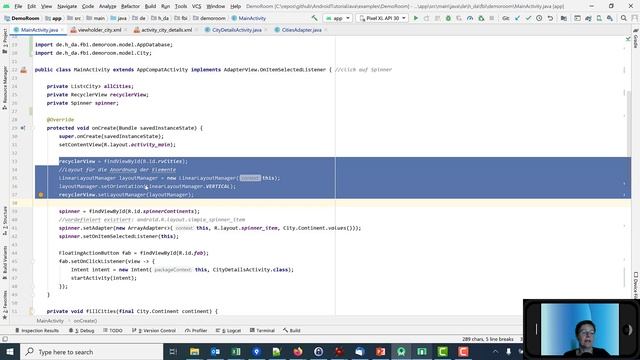Open the Refactor menu
The width and height of the screenshot is (640, 360).
pos(130,6)
